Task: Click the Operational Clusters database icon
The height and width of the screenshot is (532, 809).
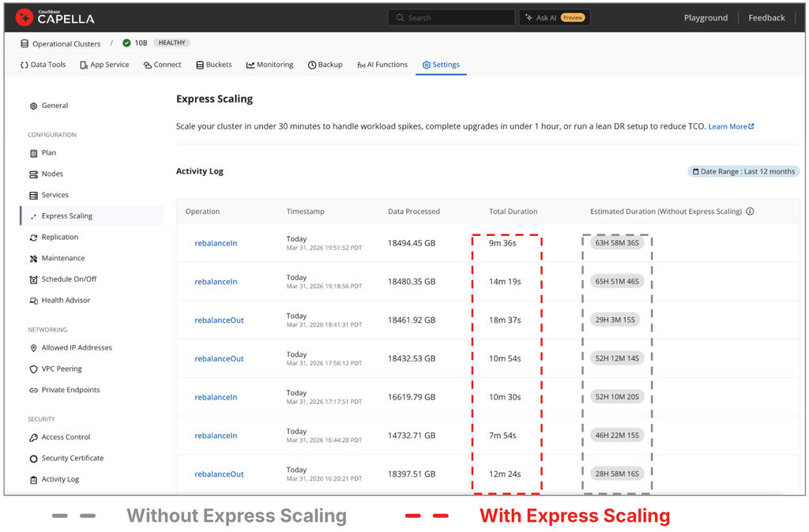Action: click(24, 44)
